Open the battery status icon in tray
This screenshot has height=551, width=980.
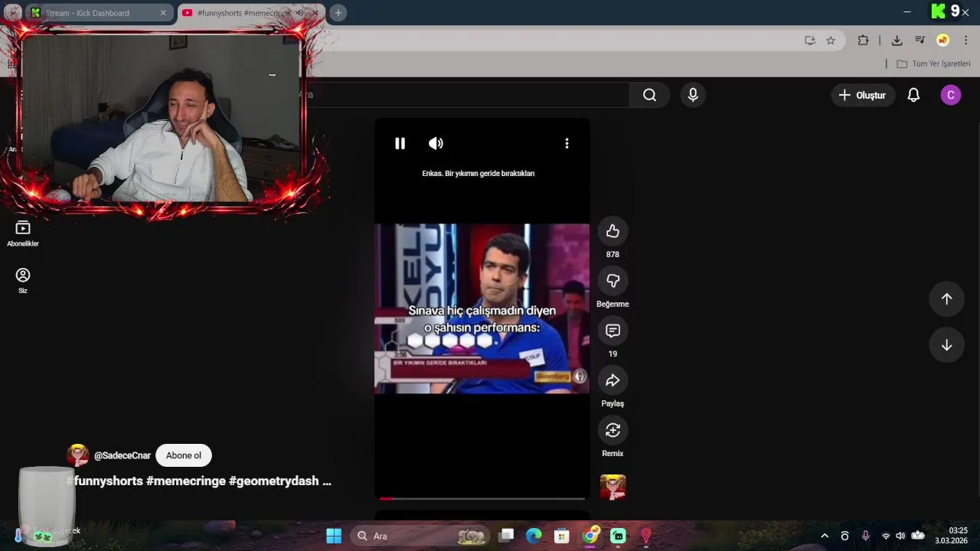pos(918,536)
